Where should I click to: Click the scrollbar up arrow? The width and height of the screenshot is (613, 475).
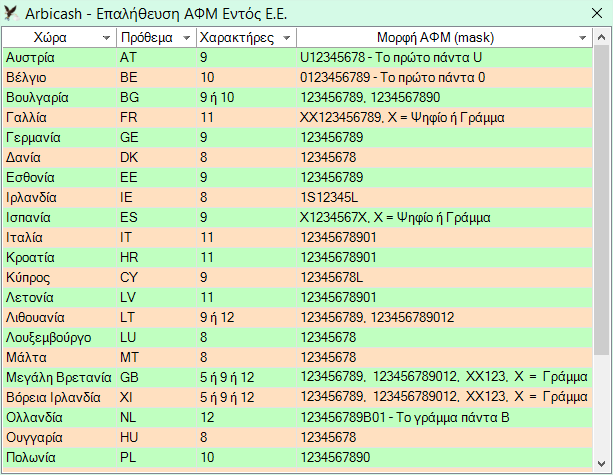coord(601,38)
